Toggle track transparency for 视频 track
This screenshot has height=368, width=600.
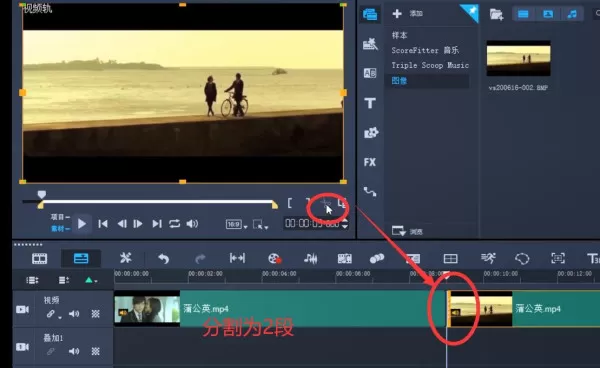(x=95, y=314)
